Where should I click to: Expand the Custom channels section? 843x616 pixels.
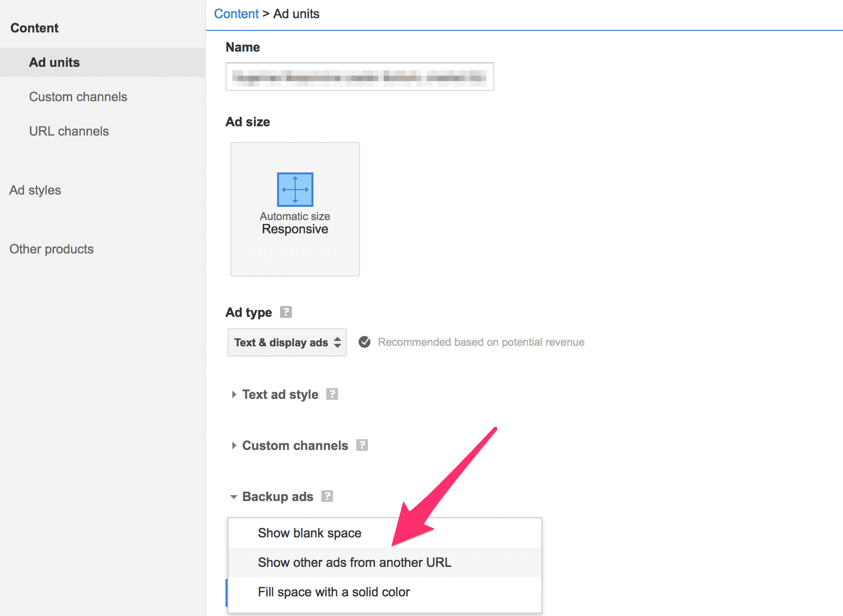[295, 446]
